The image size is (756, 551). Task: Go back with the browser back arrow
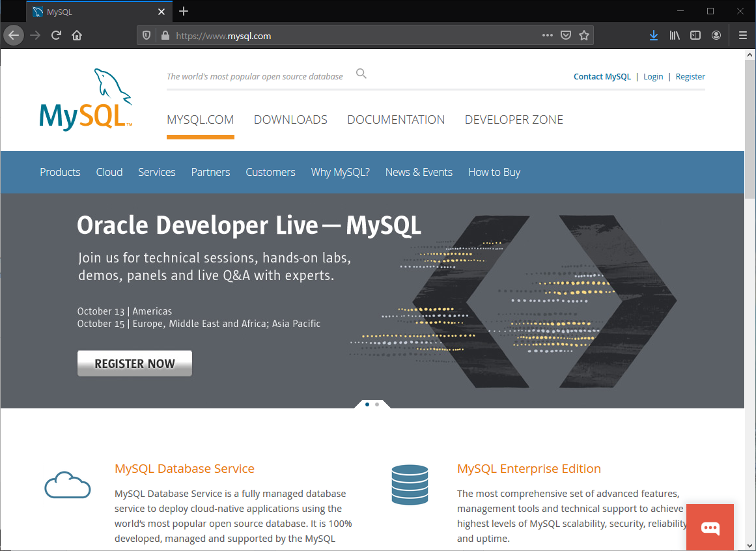coord(14,35)
